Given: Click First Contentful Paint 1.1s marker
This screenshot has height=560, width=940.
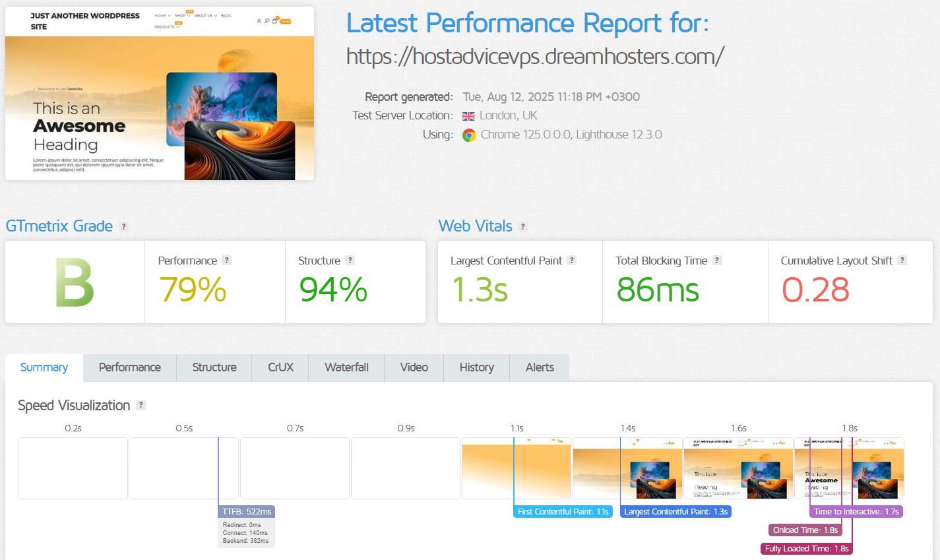Looking at the screenshot, I should tap(563, 512).
